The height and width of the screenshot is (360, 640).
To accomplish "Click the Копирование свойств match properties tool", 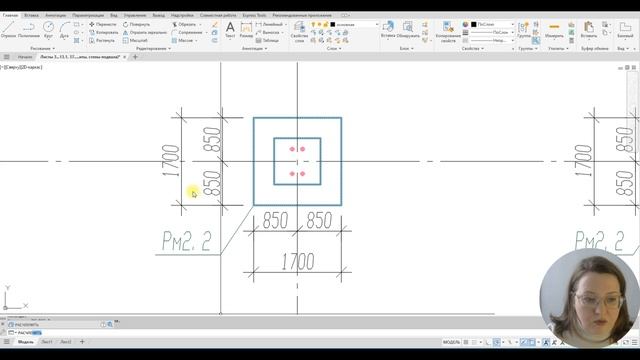I will (448, 31).
